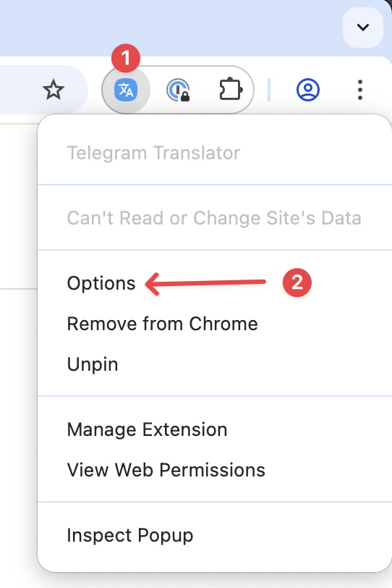Click the Can't Read or Change Site's Data entry
Viewport: 392px width, 588px height.
(214, 218)
